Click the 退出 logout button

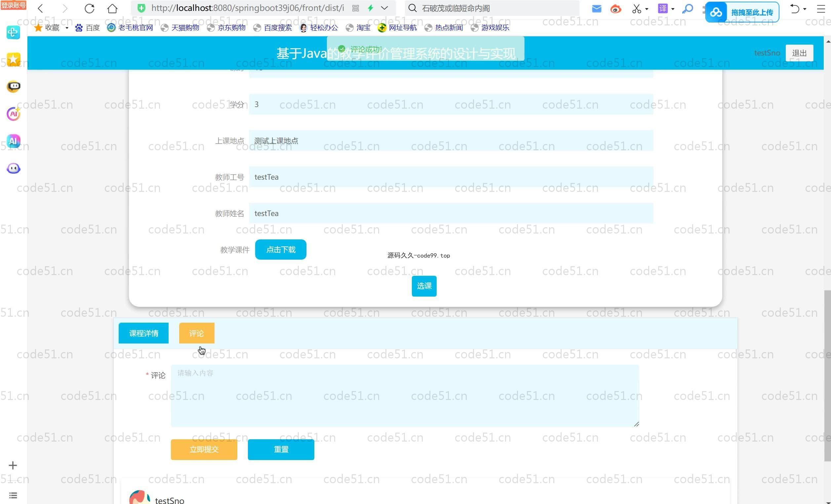click(799, 53)
